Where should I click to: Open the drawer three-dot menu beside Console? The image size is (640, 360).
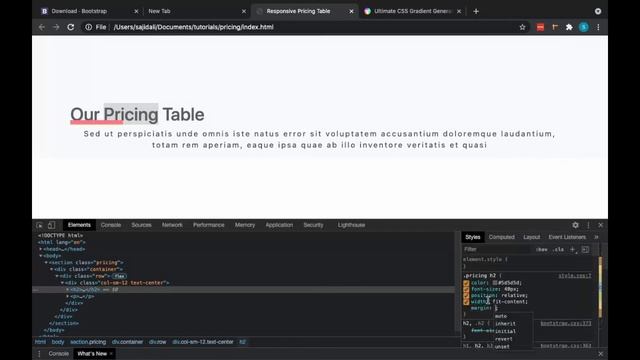[x=39, y=354]
